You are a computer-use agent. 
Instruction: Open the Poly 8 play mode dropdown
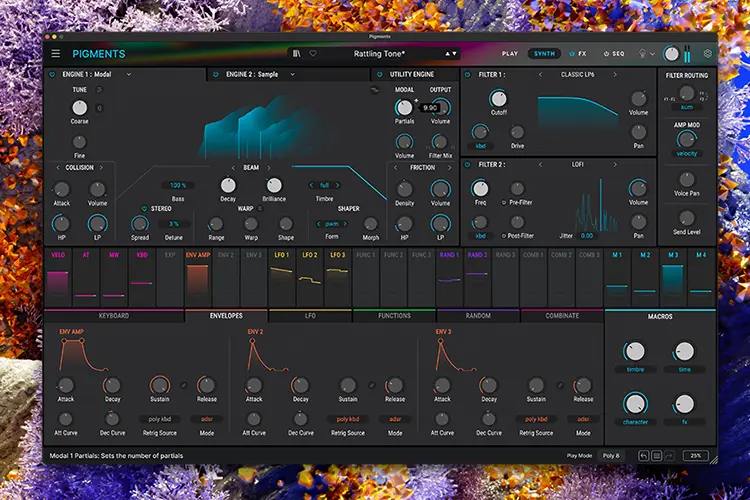coord(611,456)
